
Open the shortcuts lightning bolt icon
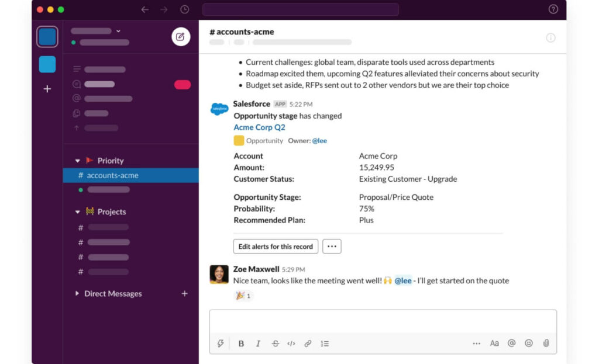(221, 344)
